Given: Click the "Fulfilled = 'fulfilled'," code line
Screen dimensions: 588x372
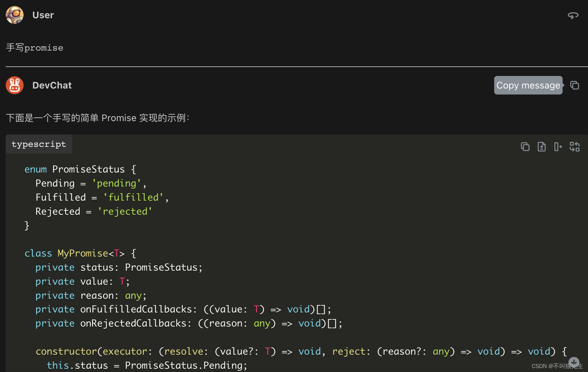Looking at the screenshot, I should tap(102, 197).
